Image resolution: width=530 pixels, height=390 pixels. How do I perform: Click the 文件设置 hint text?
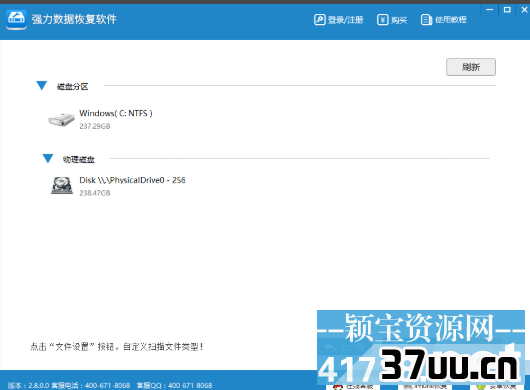[x=116, y=347]
